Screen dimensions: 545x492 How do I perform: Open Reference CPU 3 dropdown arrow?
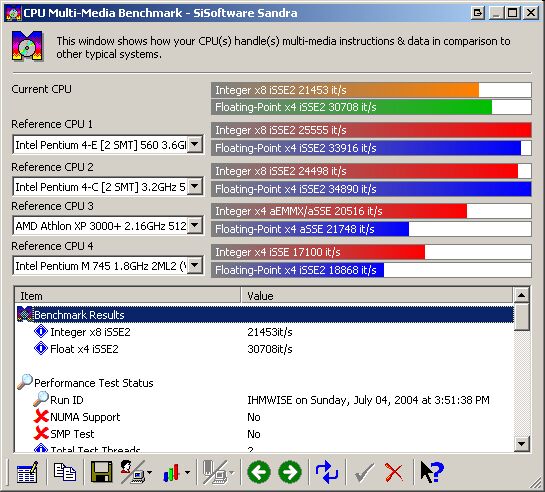(x=195, y=226)
